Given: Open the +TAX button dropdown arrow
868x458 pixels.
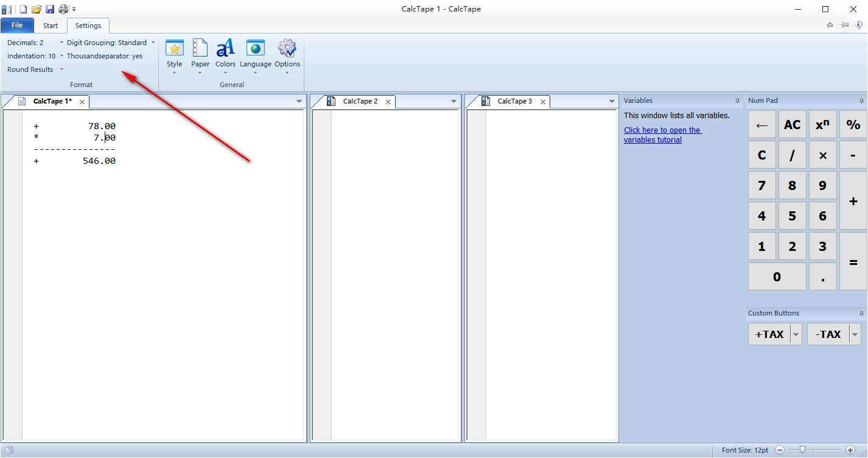Looking at the screenshot, I should [x=796, y=334].
